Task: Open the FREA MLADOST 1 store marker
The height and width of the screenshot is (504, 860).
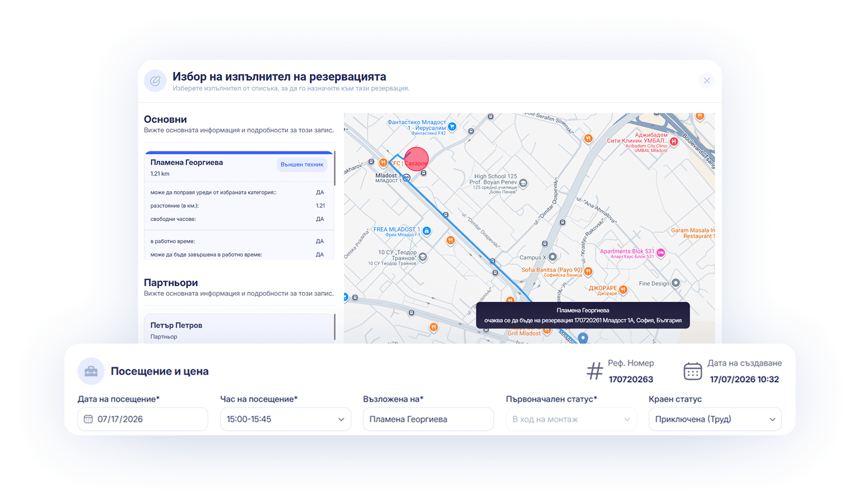Action: [x=427, y=231]
